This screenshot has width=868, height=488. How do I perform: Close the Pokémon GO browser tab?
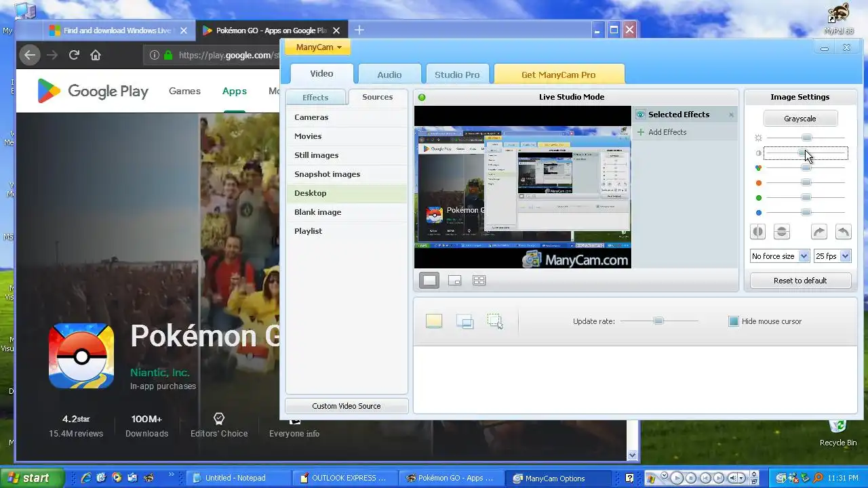[x=336, y=30]
